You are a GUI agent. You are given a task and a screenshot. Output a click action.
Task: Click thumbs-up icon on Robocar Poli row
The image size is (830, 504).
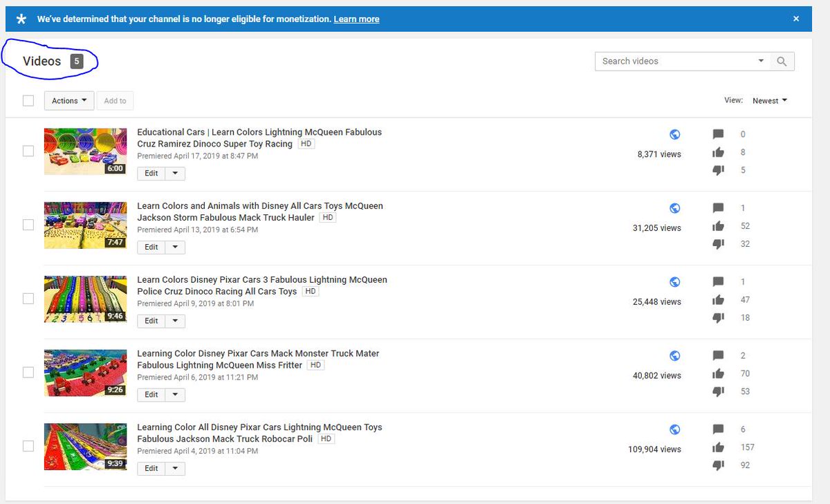click(718, 447)
